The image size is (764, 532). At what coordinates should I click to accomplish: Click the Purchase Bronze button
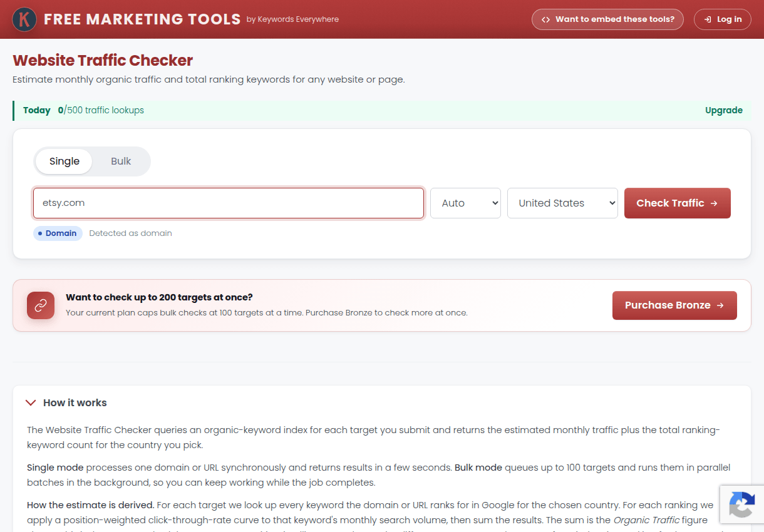[x=674, y=305]
